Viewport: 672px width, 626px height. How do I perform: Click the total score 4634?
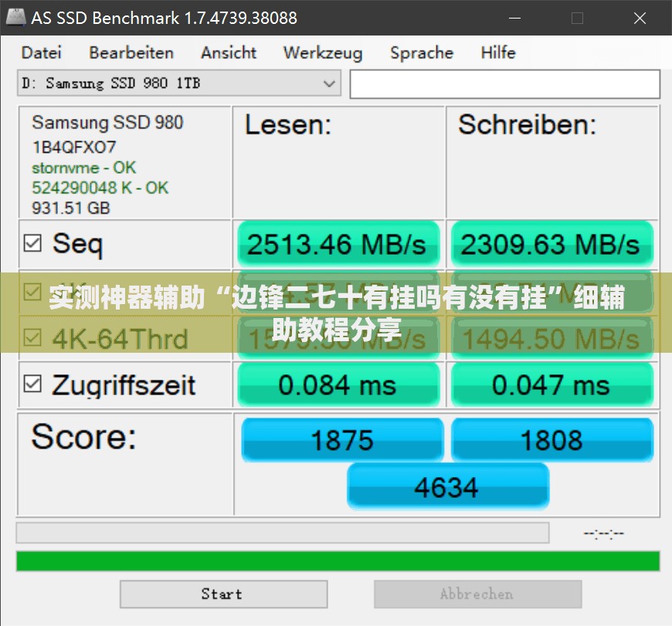pyautogui.click(x=448, y=487)
